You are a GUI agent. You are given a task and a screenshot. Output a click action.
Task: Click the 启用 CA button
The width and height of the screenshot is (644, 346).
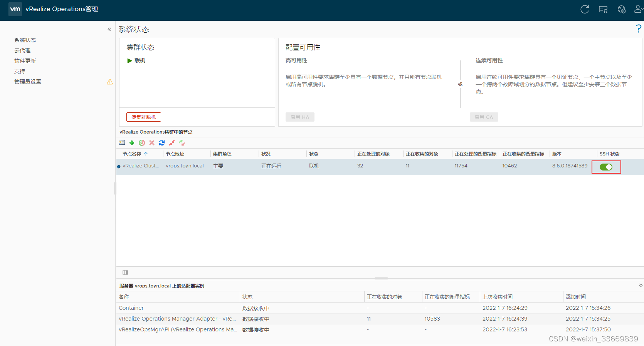pyautogui.click(x=484, y=117)
